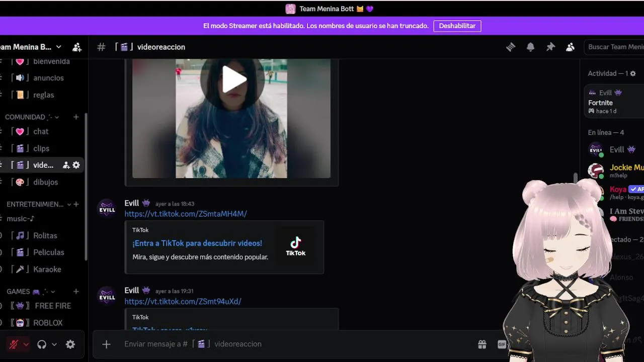Create invite for videoreaccion channel
Image resolution: width=644 pixels, height=362 pixels.
coord(66,165)
